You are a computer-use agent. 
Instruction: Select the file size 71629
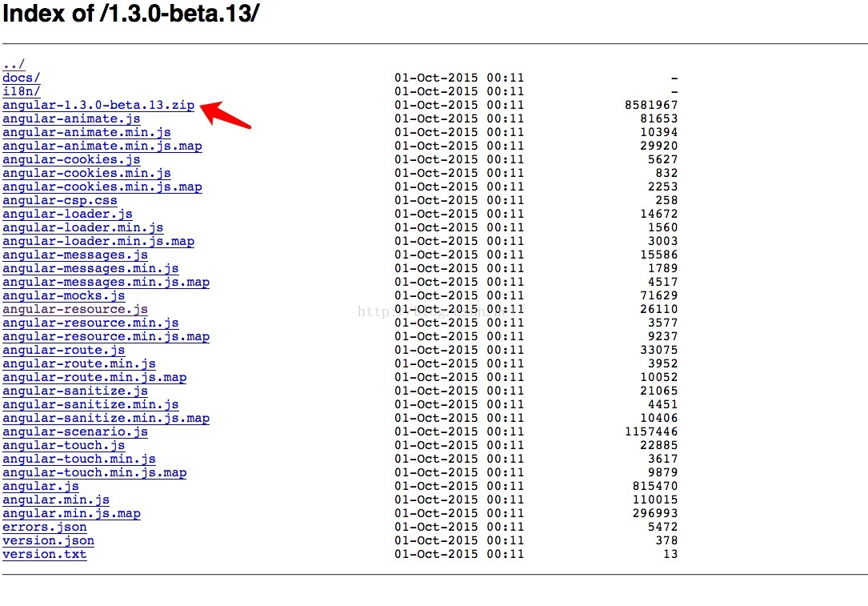point(658,295)
